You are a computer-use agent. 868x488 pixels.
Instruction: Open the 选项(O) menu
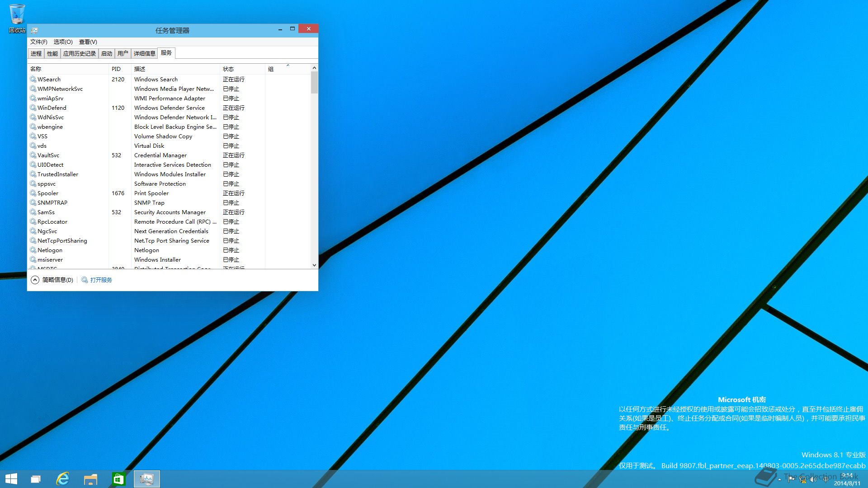(x=62, y=42)
